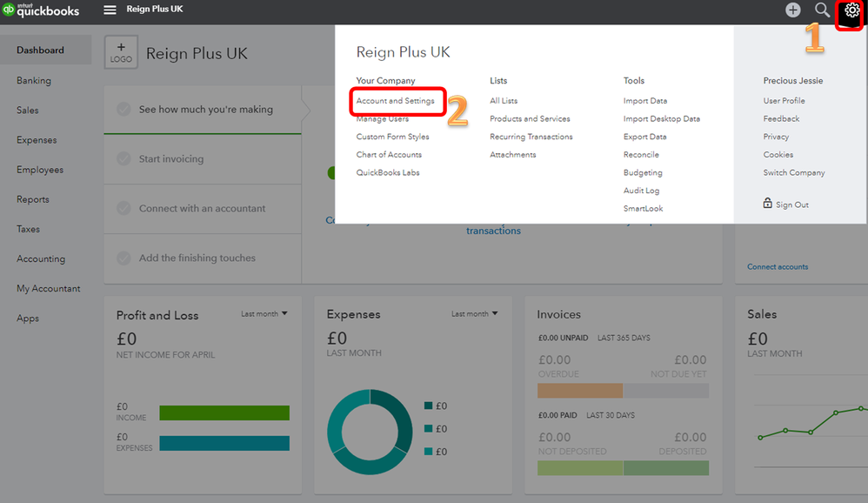This screenshot has height=503, width=868.
Task: Go to My Accountant in sidebar
Action: pos(48,289)
